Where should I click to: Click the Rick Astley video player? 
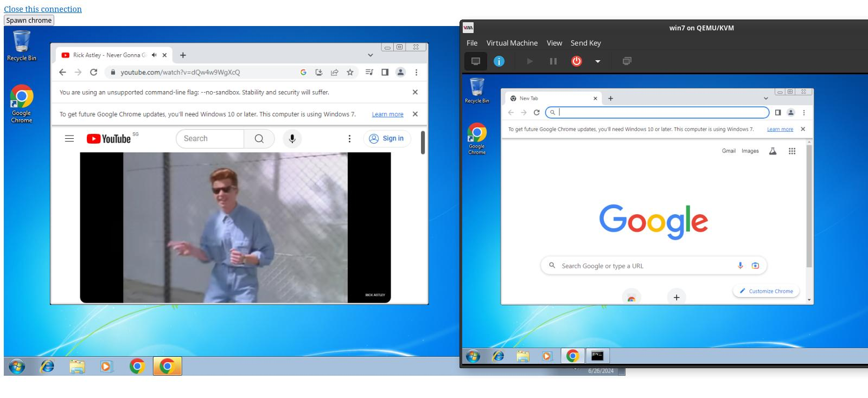pyautogui.click(x=235, y=227)
